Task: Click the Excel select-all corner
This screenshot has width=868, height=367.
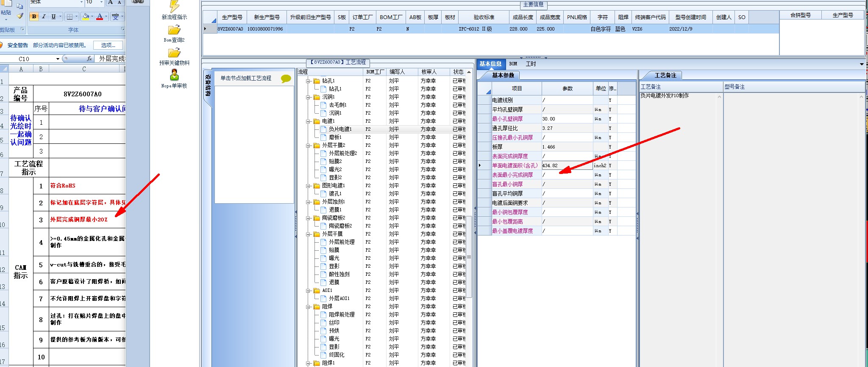Action: [4, 69]
